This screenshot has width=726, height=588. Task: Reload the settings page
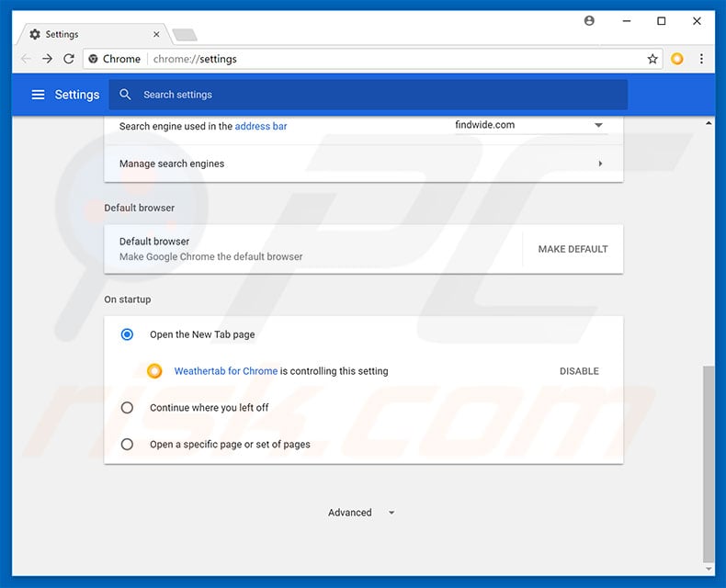coord(69,59)
